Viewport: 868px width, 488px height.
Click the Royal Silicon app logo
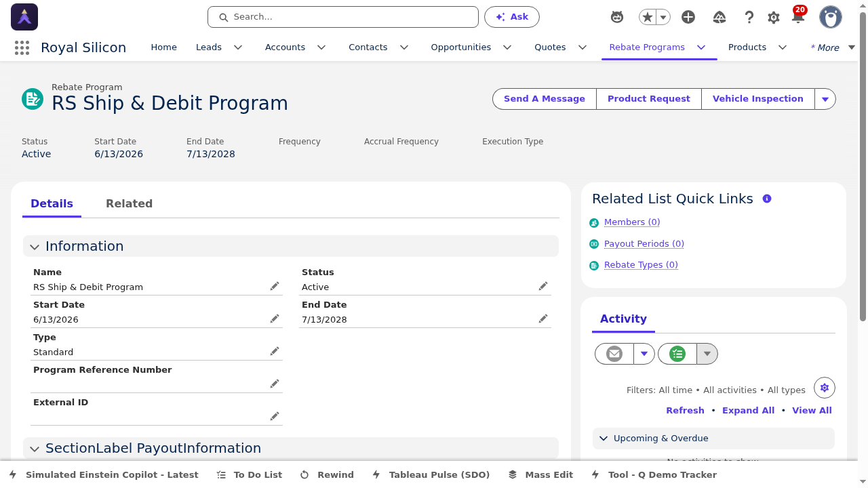(x=24, y=17)
